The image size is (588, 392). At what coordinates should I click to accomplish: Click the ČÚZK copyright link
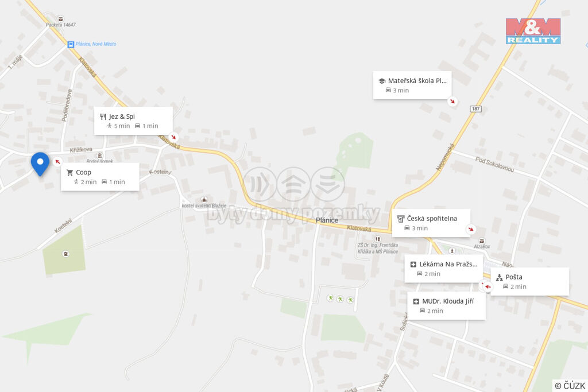[x=570, y=386]
